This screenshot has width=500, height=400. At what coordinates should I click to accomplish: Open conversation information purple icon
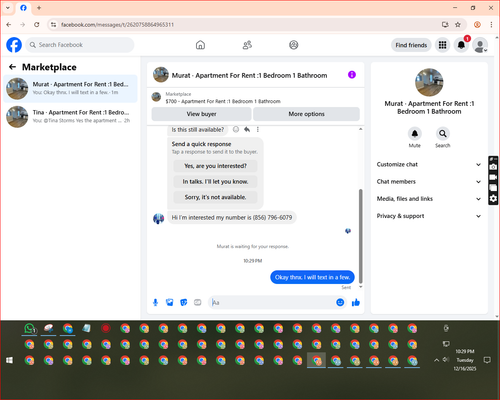pyautogui.click(x=352, y=75)
